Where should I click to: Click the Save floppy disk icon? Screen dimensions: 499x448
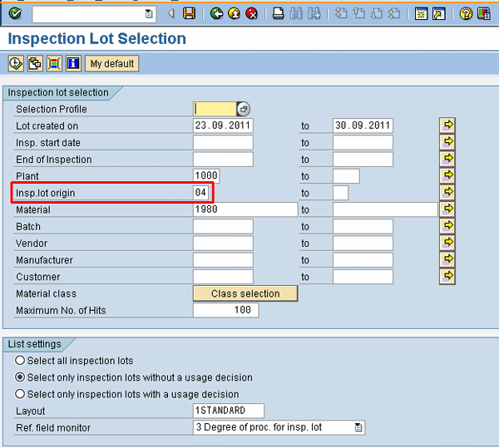tap(189, 13)
